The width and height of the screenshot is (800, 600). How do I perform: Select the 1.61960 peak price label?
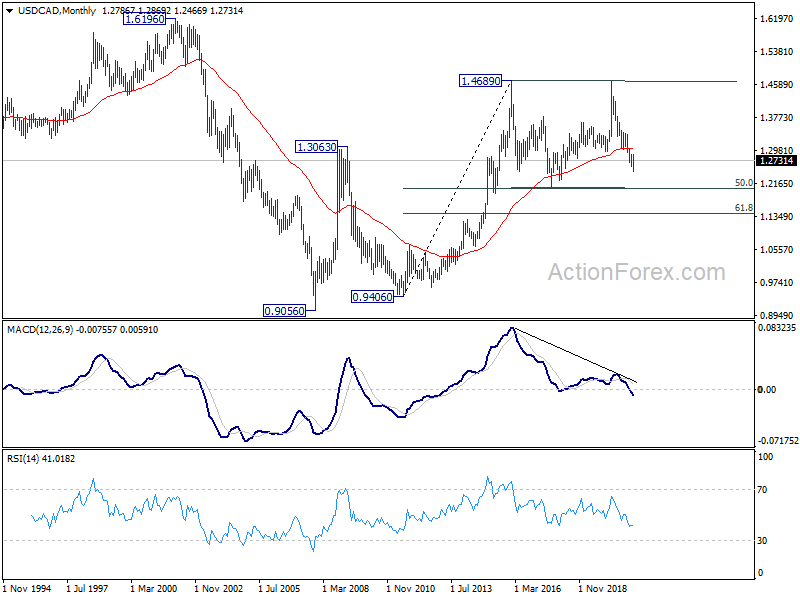coord(145,19)
